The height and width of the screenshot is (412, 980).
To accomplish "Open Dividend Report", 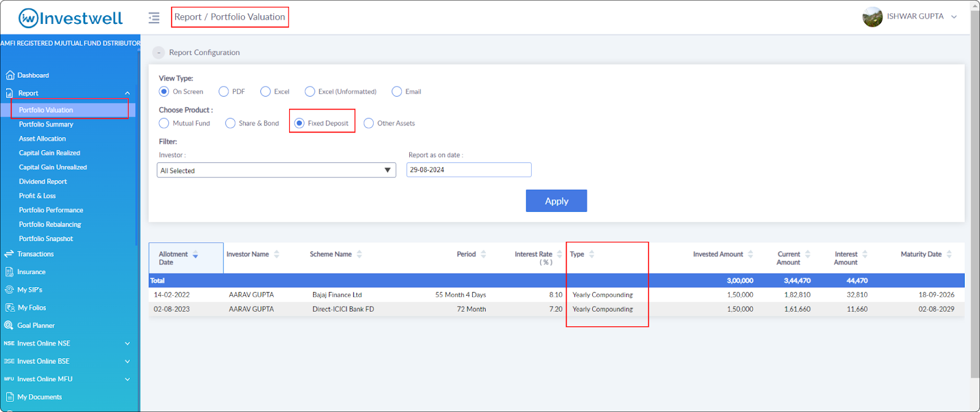I will click(43, 182).
